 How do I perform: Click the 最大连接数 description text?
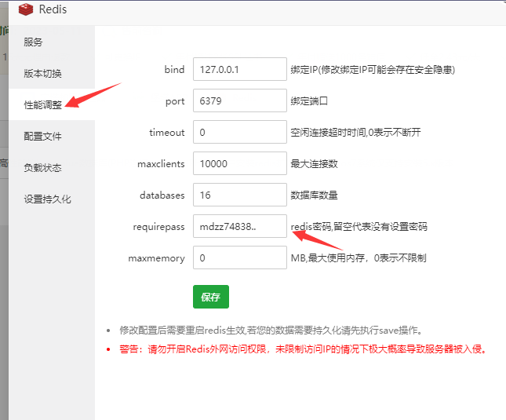click(314, 163)
